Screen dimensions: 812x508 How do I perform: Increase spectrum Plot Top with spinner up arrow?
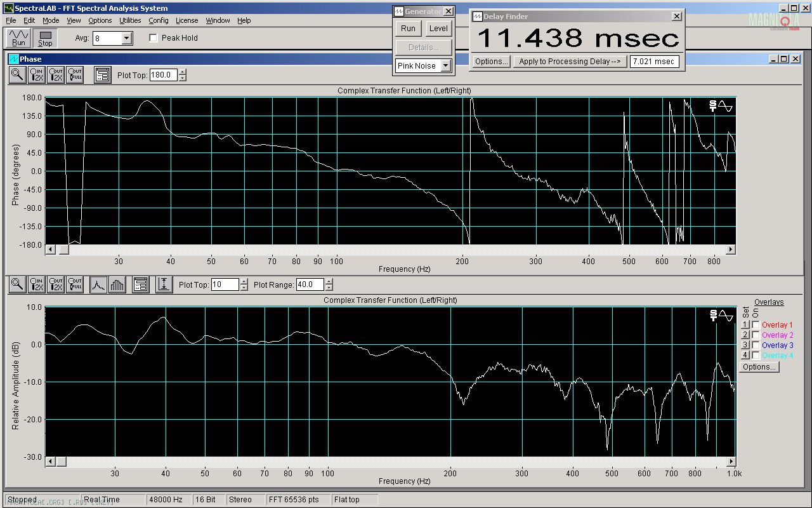tap(244, 281)
